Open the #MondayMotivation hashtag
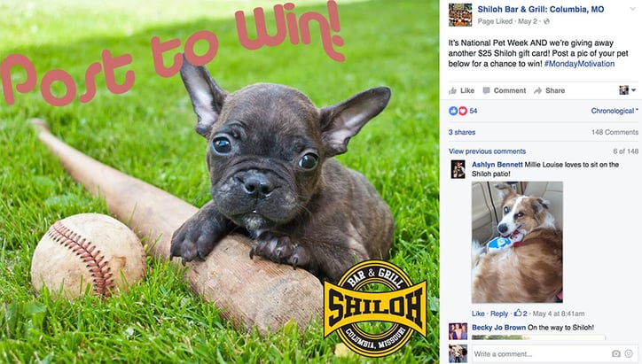 (x=579, y=64)
